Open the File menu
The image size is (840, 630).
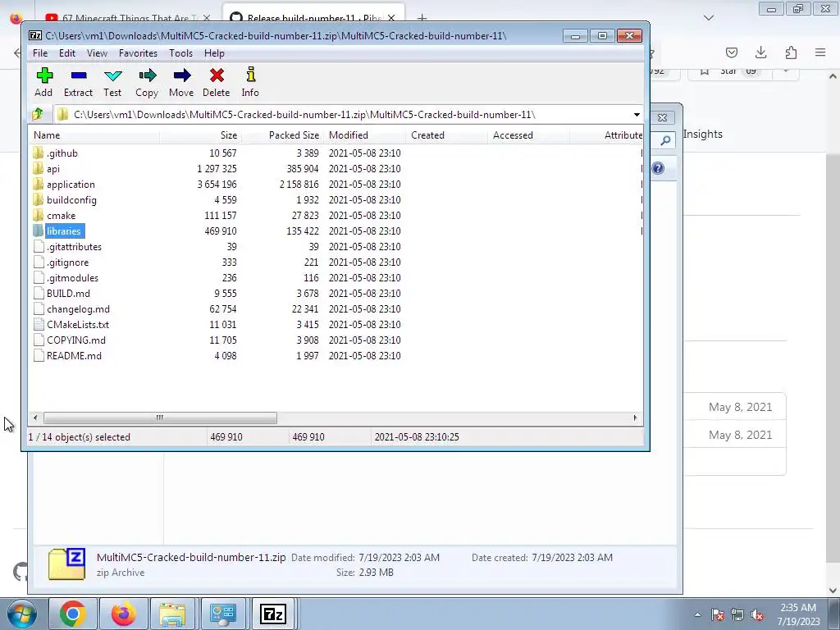40,53
